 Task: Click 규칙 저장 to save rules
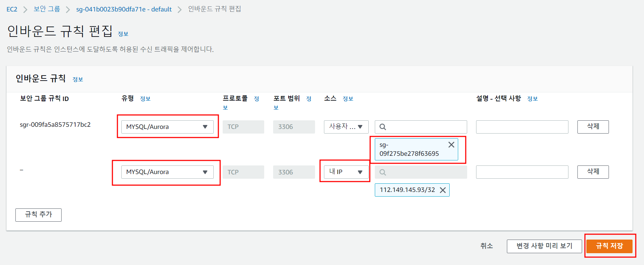(x=609, y=246)
